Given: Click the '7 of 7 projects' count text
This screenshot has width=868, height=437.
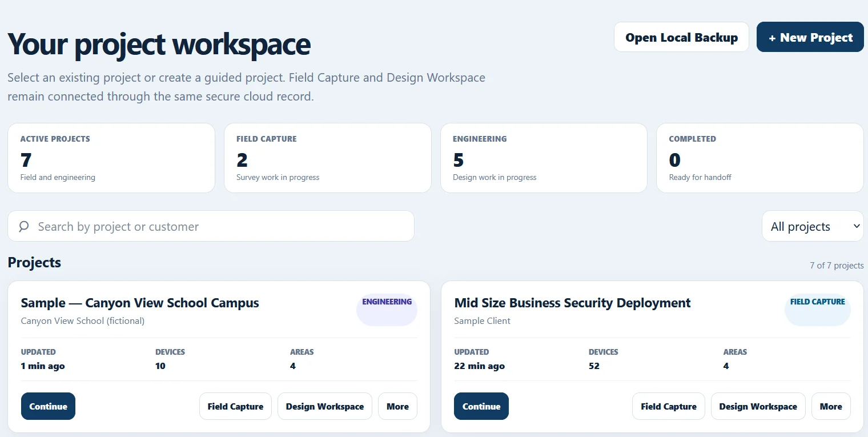Looking at the screenshot, I should click(837, 266).
